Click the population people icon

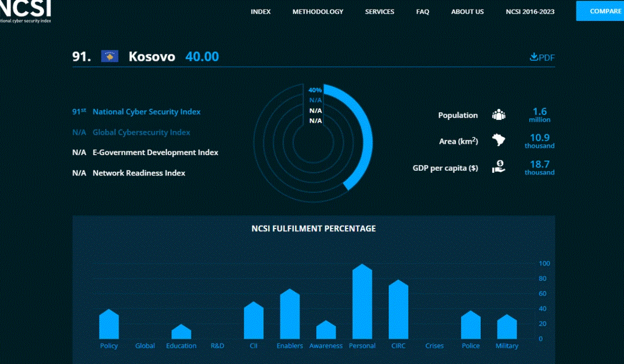(499, 115)
